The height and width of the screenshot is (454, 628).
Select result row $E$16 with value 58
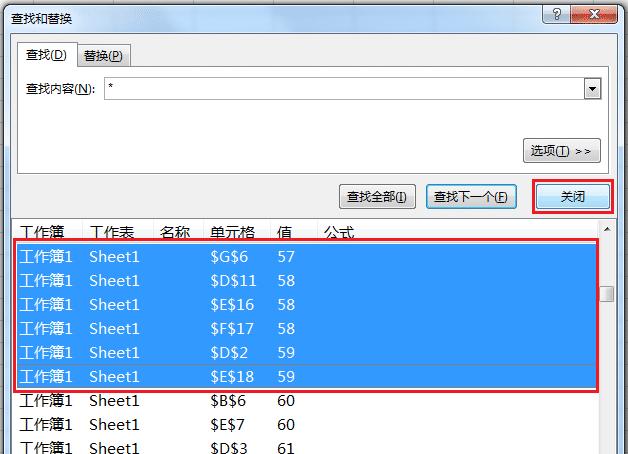tap(307, 305)
